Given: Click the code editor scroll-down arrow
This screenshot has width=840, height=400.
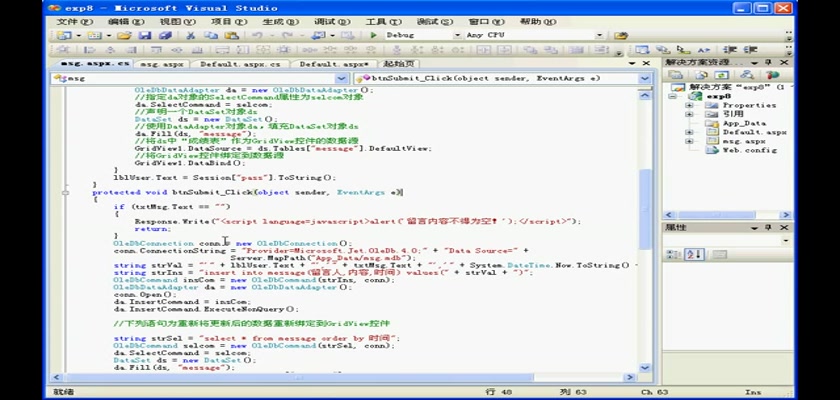Looking at the screenshot, I should pyautogui.click(x=644, y=368).
